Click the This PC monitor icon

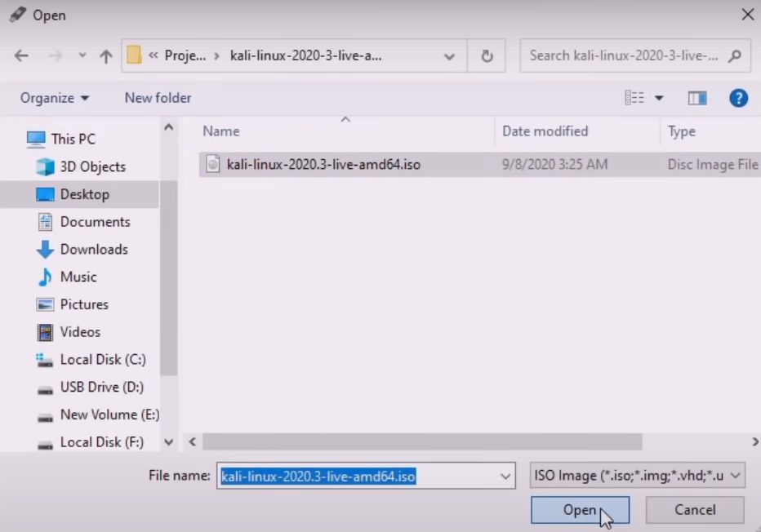click(x=36, y=140)
